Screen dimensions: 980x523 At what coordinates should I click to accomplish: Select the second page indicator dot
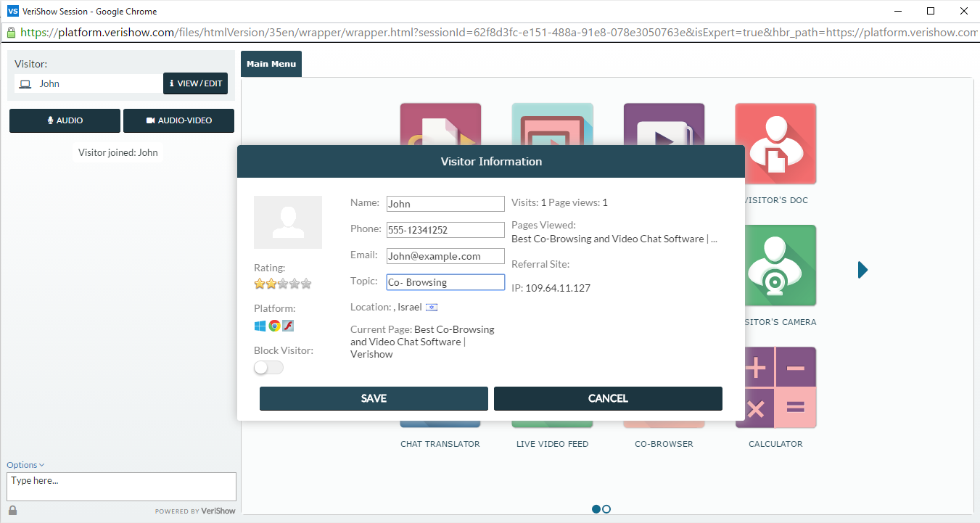point(606,509)
